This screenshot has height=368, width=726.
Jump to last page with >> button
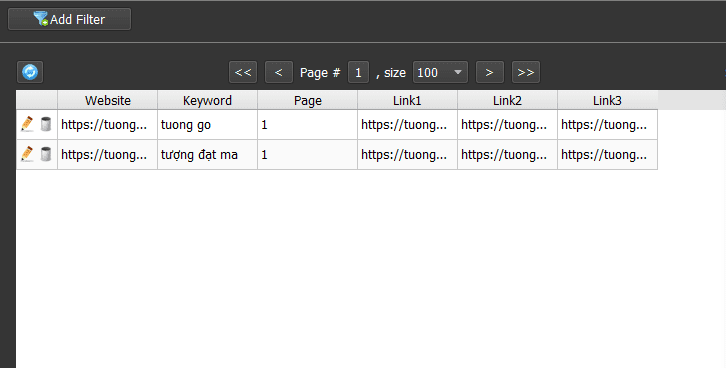[x=526, y=72]
